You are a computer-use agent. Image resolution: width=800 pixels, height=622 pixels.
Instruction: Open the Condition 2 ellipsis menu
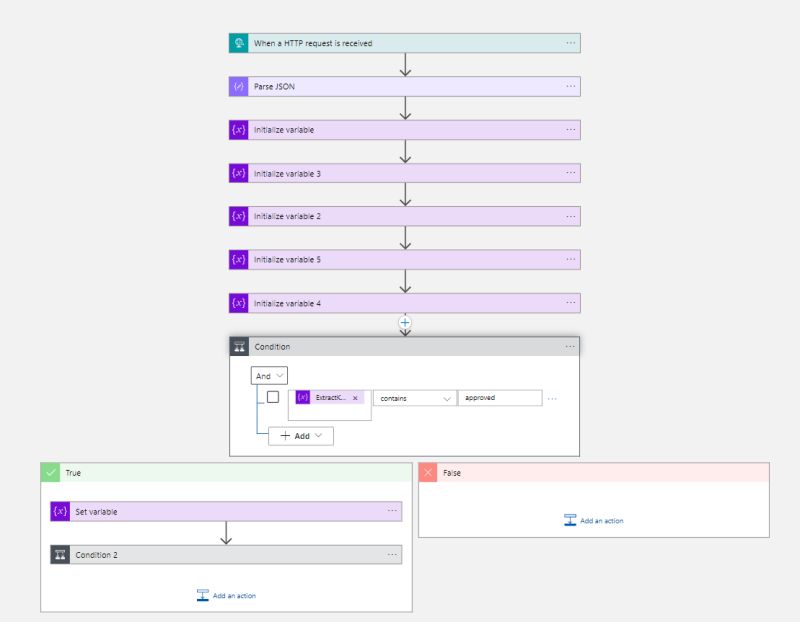tap(392, 555)
